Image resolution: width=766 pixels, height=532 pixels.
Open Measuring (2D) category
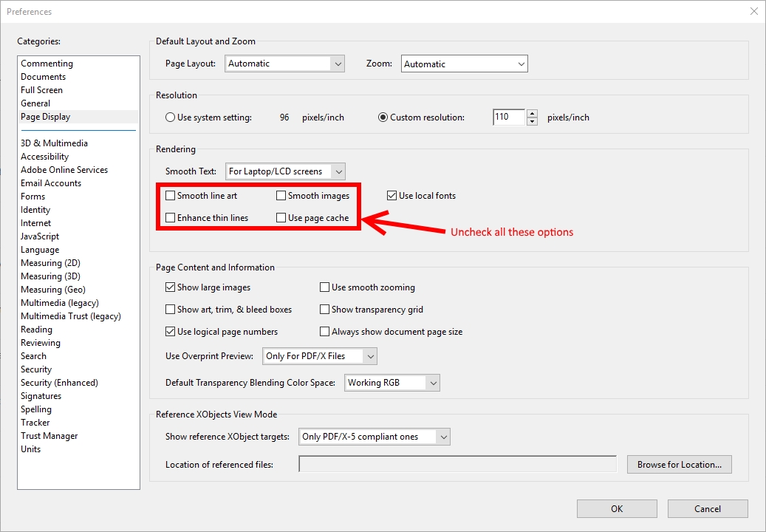(x=50, y=263)
